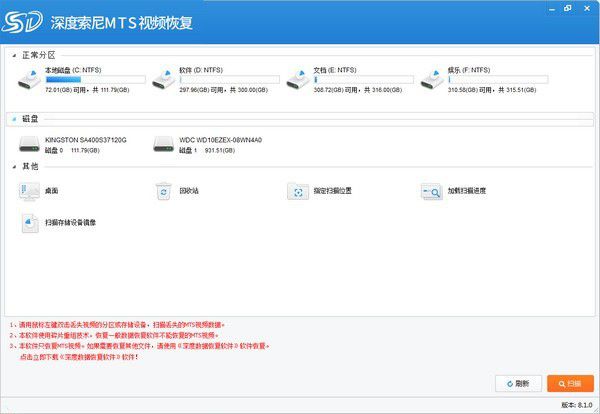
Task: Click the second red instruction line
Action: tap(114, 336)
